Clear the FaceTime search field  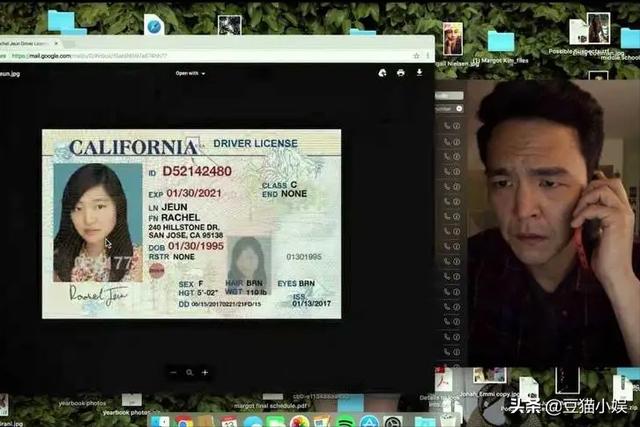point(459,109)
